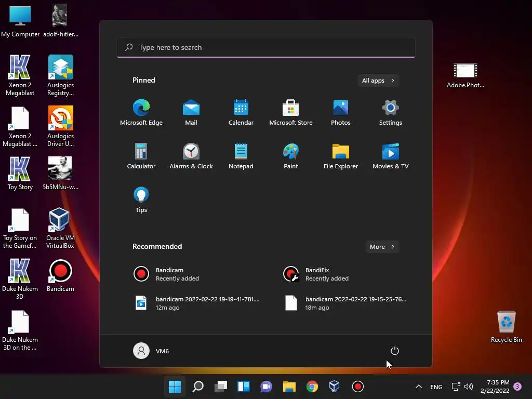Open the Calendar app

241,112
